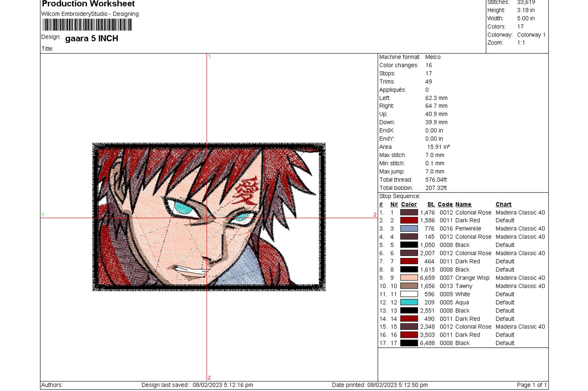Click the 'Code' column header

pos(445,204)
